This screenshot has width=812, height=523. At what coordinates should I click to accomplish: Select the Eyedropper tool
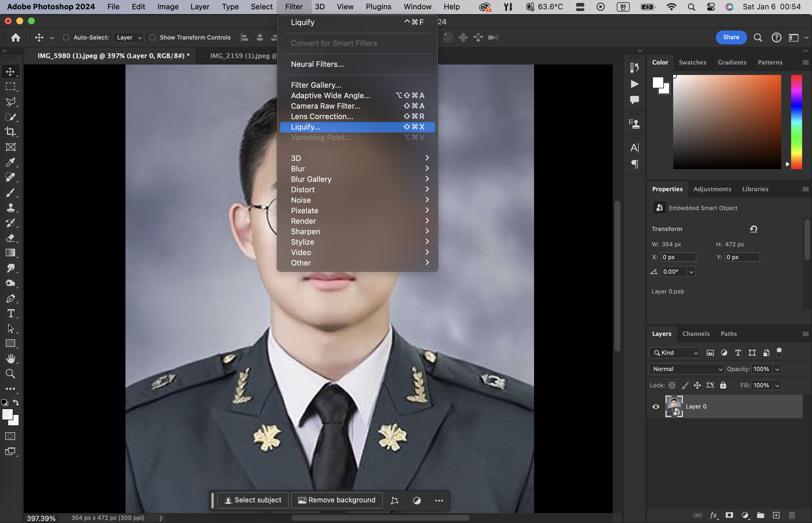click(x=10, y=162)
